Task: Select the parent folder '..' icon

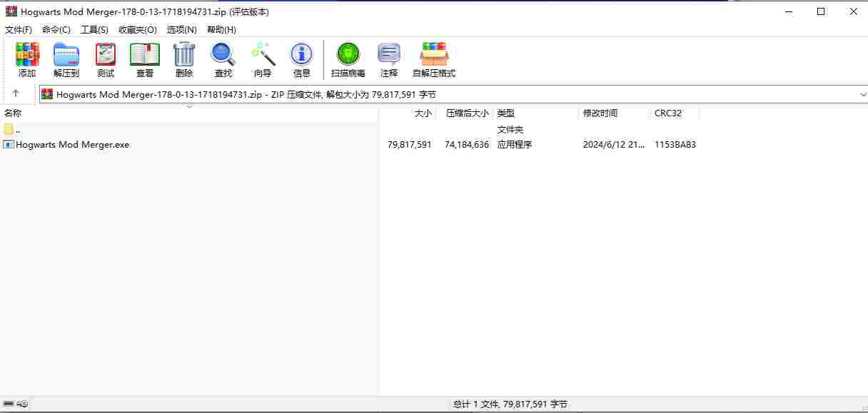Action: pos(9,129)
